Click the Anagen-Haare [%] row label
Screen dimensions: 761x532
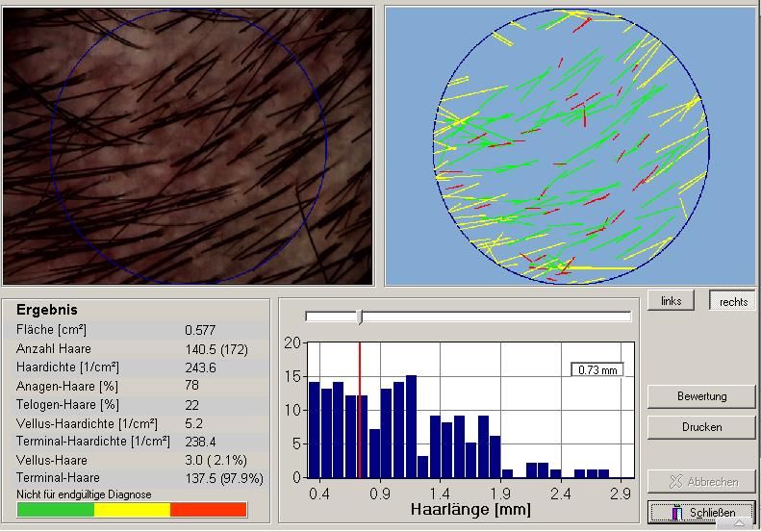67,387
